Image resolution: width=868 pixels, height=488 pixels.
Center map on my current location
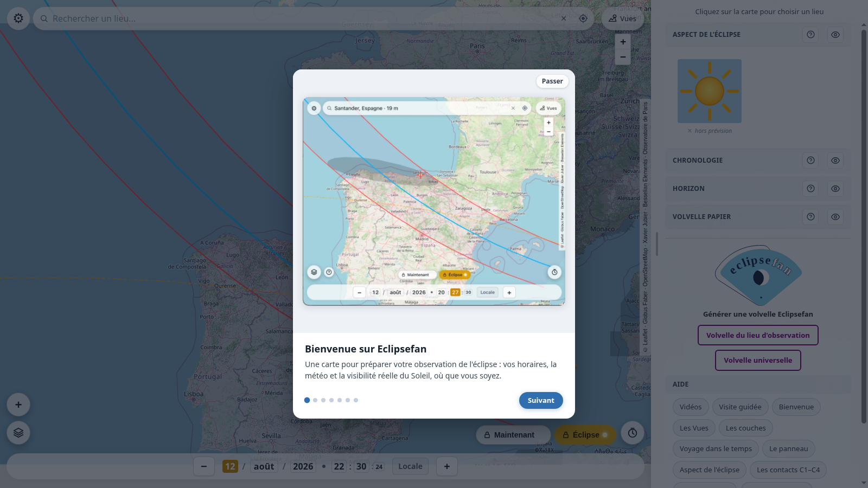click(x=583, y=18)
